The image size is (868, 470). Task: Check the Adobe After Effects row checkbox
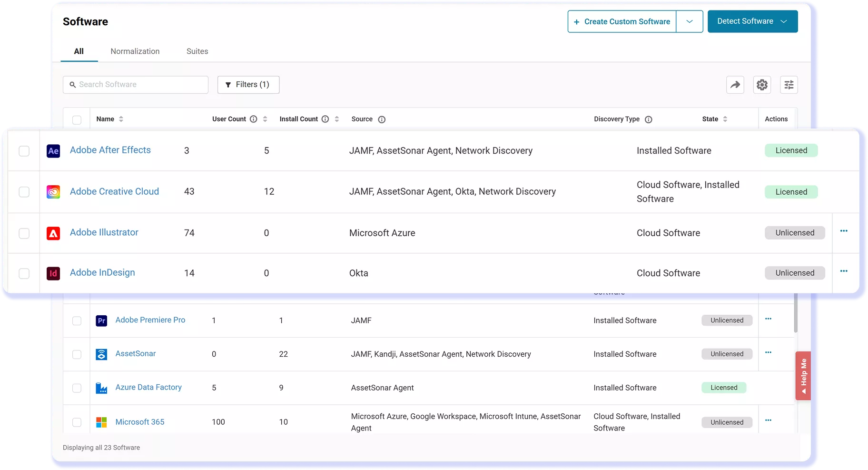point(24,151)
